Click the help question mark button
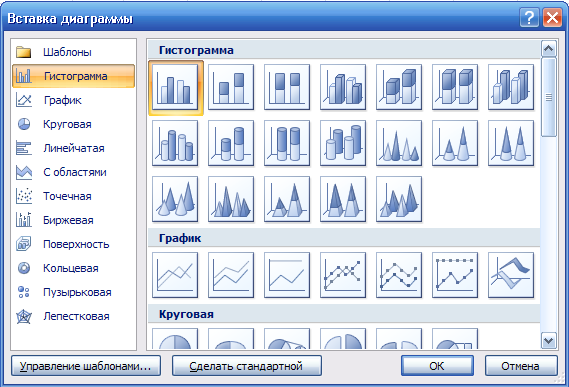569x387 pixels. 529,17
